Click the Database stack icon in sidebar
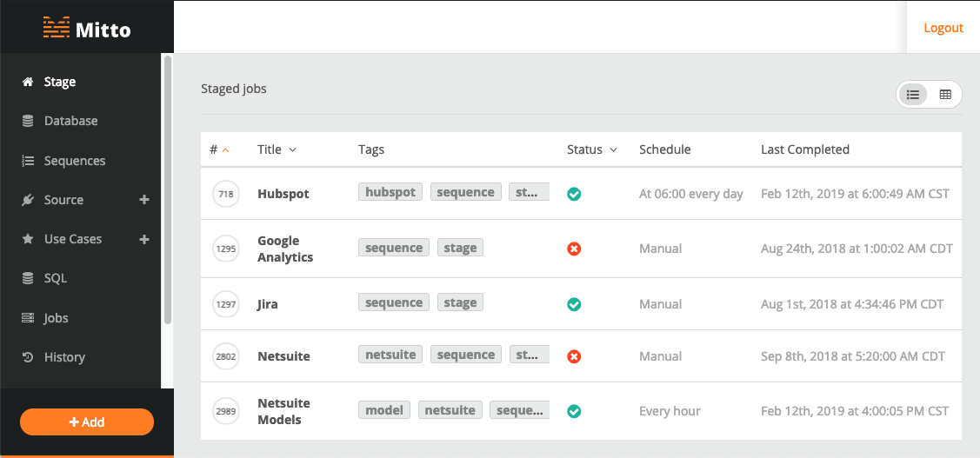This screenshot has height=458, width=980. (28, 121)
